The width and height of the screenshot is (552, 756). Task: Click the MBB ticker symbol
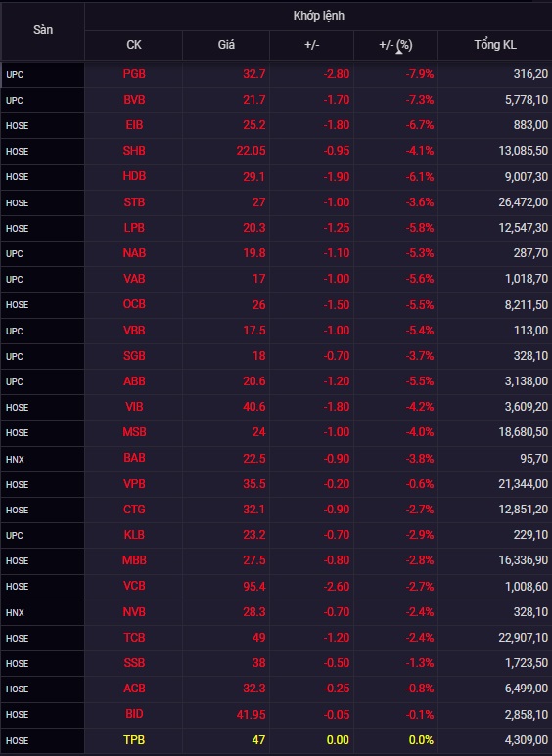(134, 560)
